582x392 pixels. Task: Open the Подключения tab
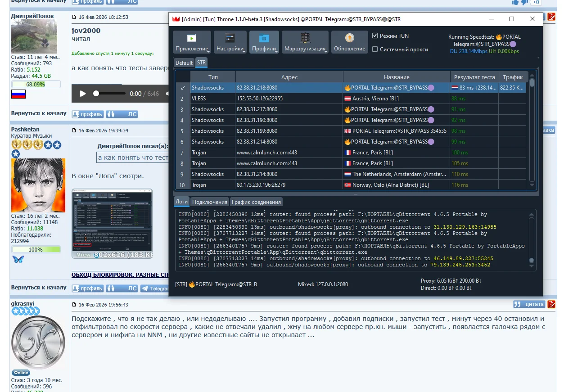coord(210,202)
